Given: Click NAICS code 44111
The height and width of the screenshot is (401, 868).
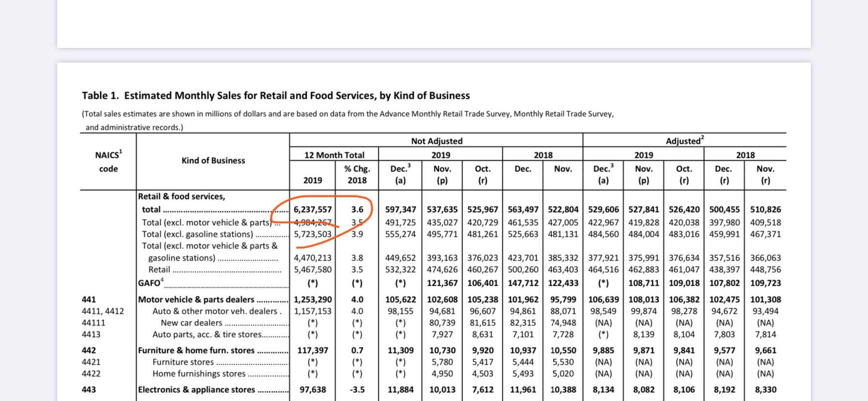Looking at the screenshot, I should 93,323.
